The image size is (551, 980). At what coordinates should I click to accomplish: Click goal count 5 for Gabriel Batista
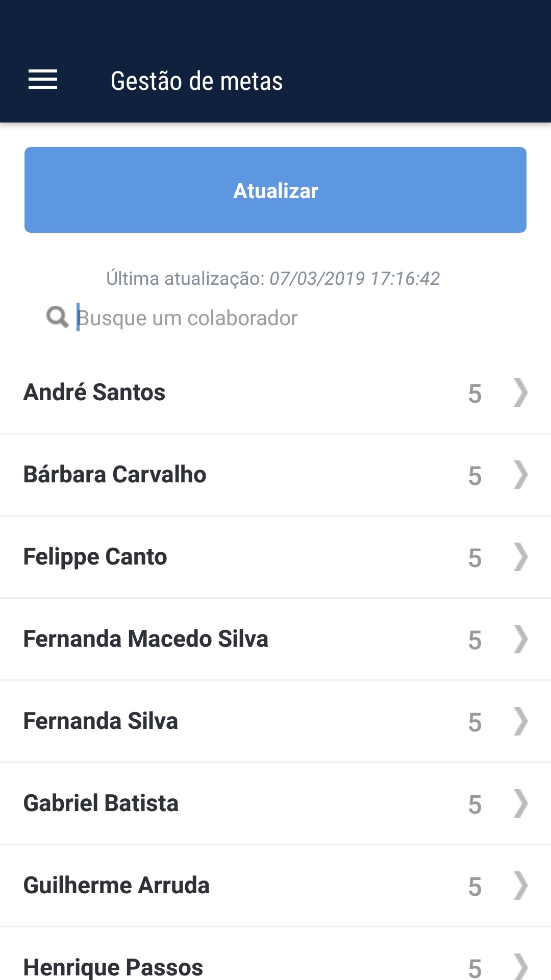pyautogui.click(x=474, y=804)
